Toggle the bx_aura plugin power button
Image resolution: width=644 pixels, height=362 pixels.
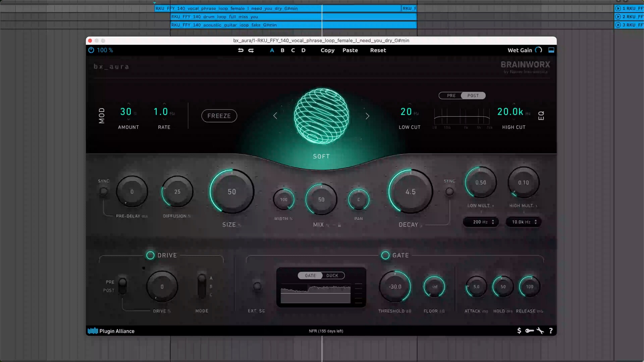(91, 50)
